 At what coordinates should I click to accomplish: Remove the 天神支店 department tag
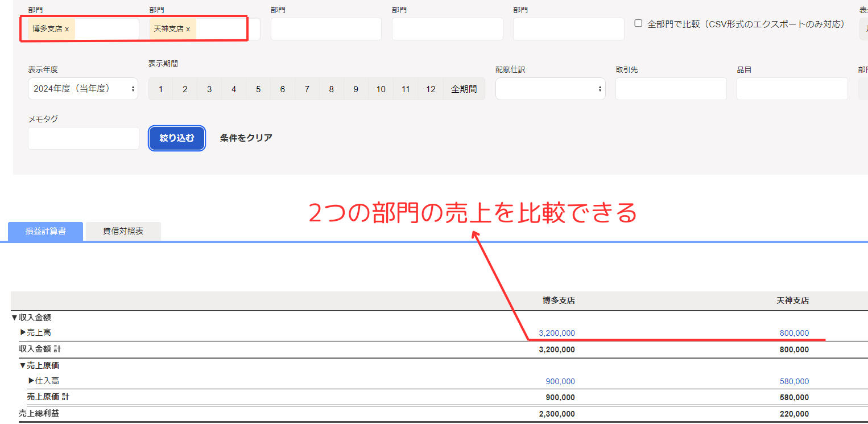pos(188,29)
